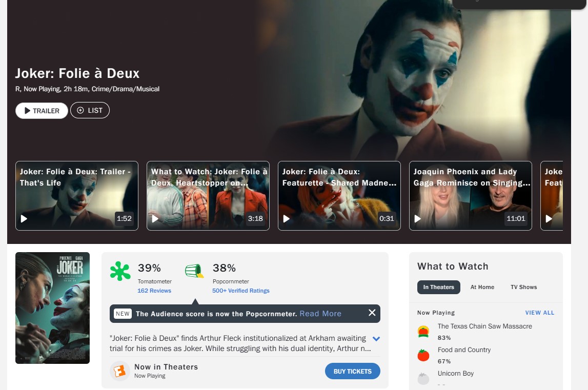This screenshot has height=390, width=588.
Task: Open the Joker movie poster image
Action: coord(52,308)
